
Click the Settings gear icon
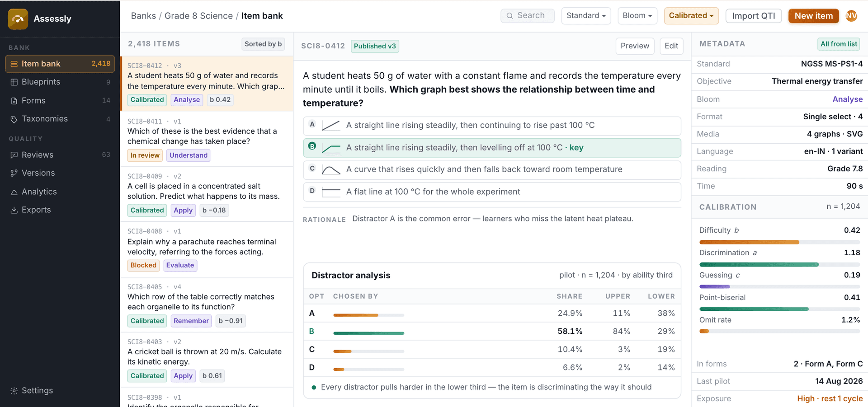14,391
